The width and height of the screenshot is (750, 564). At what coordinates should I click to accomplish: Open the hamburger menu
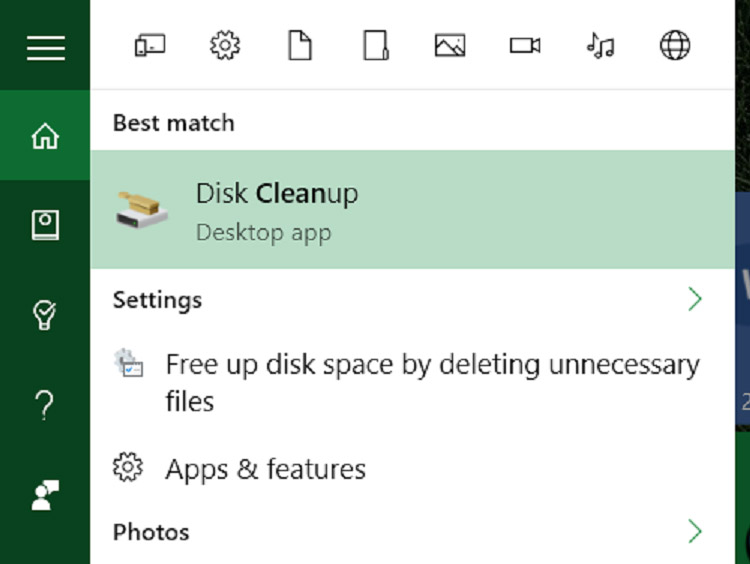pyautogui.click(x=45, y=47)
